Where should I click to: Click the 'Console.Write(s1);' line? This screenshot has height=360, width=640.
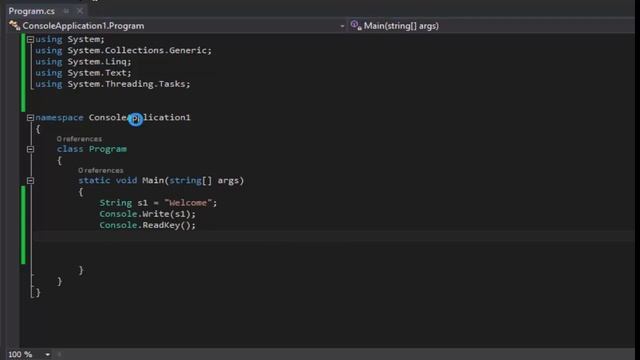pyautogui.click(x=147, y=214)
